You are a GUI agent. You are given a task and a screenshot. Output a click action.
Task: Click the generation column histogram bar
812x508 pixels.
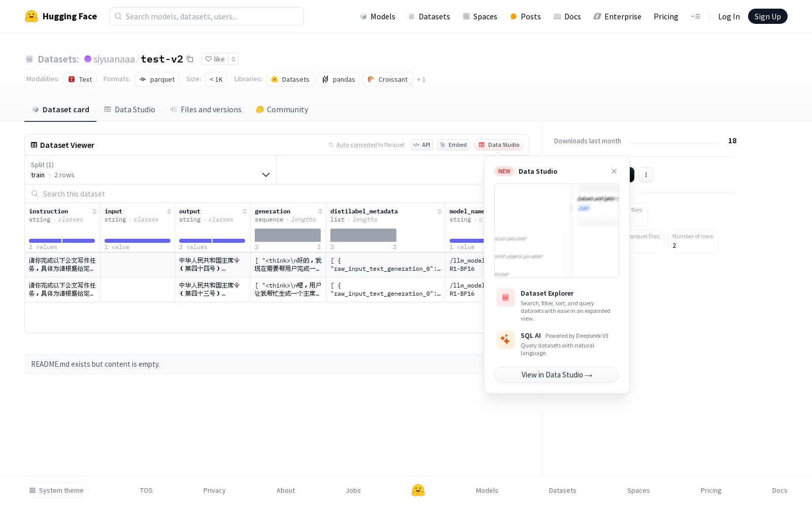tap(288, 235)
